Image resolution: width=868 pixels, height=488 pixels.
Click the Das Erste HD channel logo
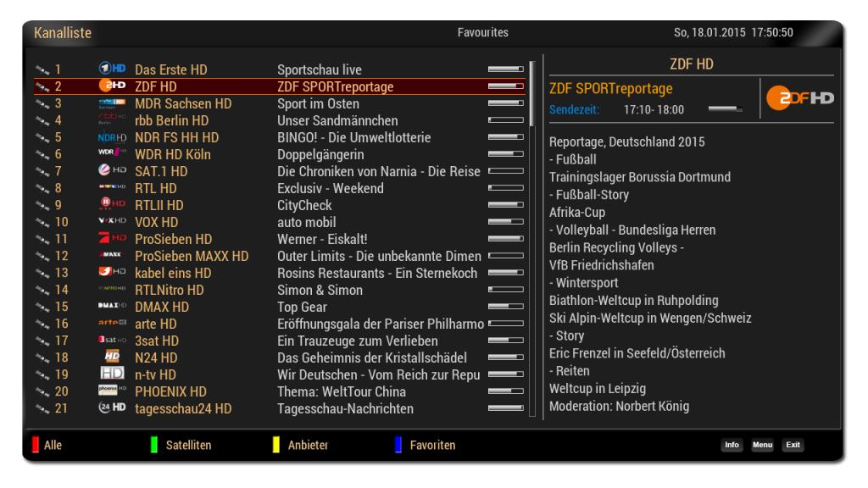[x=112, y=68]
